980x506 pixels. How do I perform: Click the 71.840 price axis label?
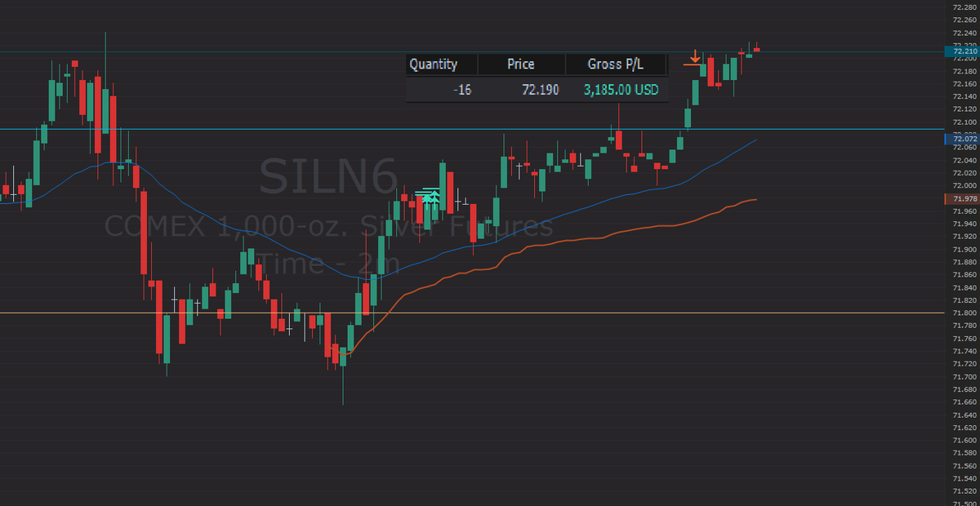964,287
